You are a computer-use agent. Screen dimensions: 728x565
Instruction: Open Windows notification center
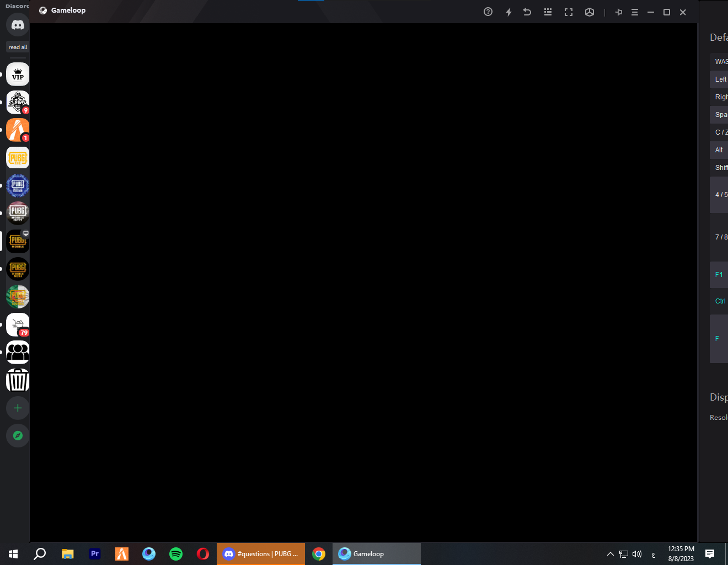click(710, 554)
